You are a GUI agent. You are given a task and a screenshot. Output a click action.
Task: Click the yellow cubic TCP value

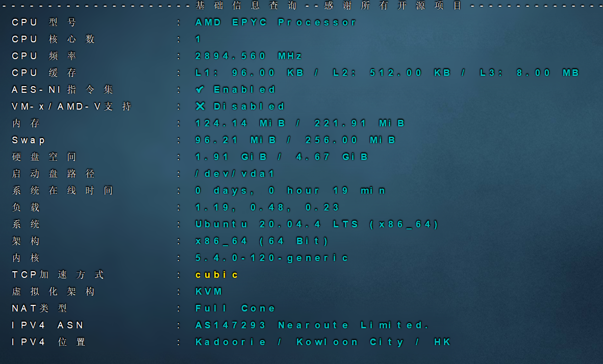click(217, 275)
